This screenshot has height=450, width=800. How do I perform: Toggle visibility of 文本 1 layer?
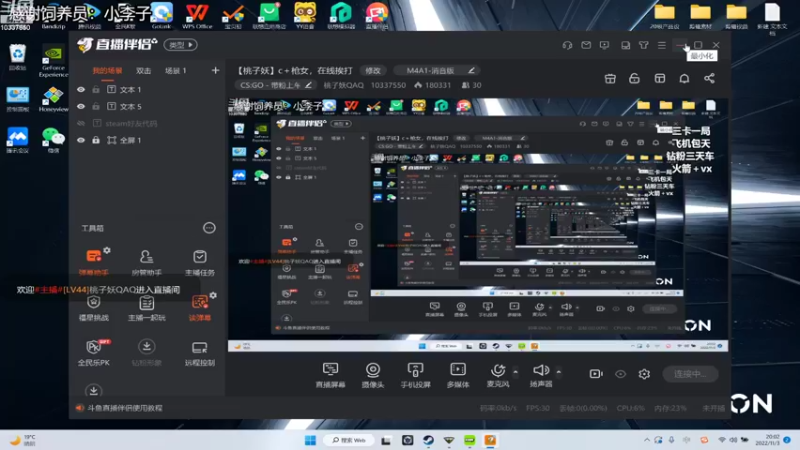[x=81, y=89]
